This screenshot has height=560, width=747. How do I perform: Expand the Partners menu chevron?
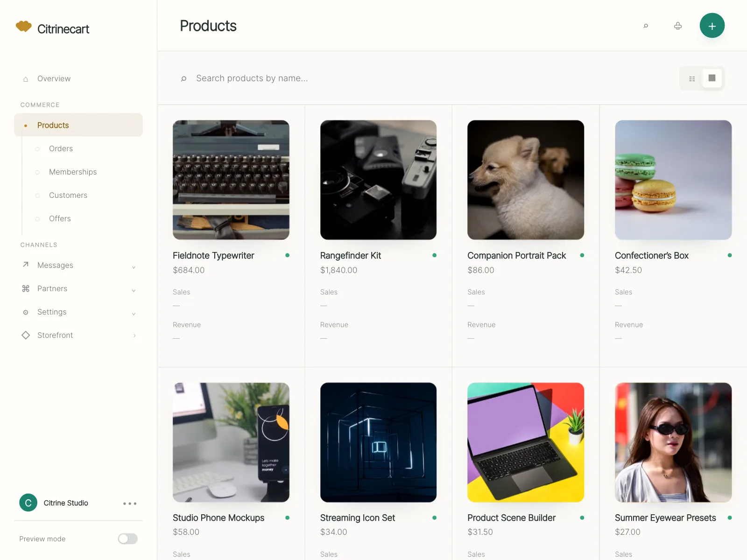(134, 290)
